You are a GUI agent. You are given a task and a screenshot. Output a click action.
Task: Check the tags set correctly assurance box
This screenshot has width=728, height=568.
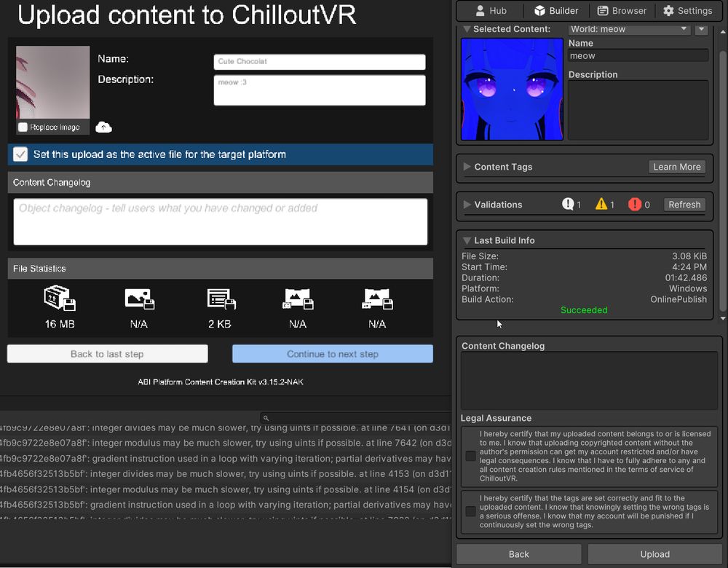(x=470, y=511)
